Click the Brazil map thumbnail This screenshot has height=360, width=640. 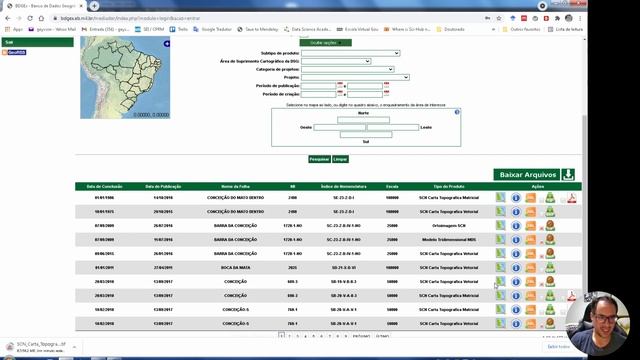(x=125, y=78)
